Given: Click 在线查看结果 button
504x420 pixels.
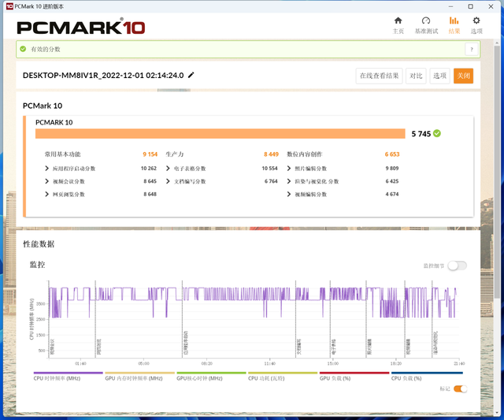Looking at the screenshot, I should (379, 76).
